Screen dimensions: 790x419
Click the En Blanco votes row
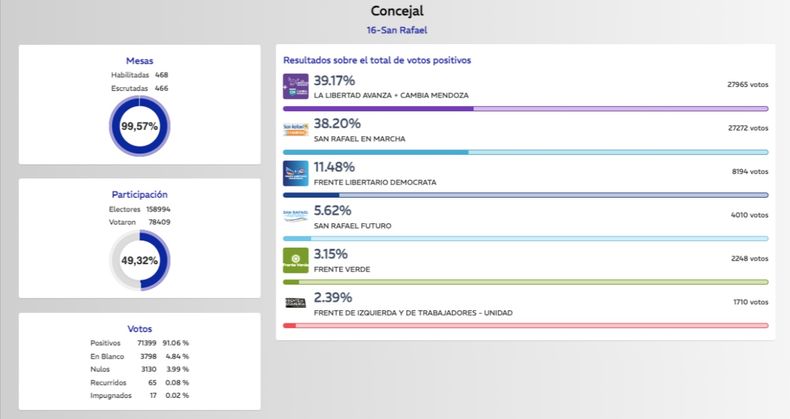tap(140, 355)
